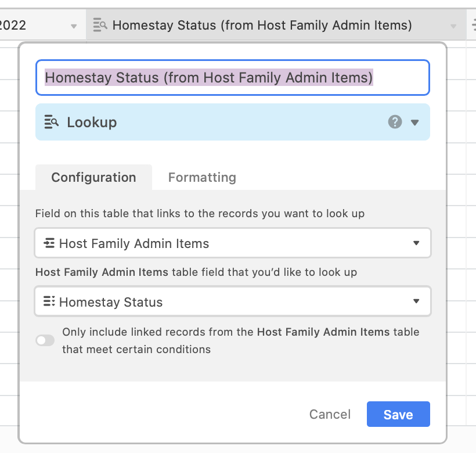476x453 pixels.
Task: Click the Homestay Status column header title
Action: pyautogui.click(x=262, y=25)
